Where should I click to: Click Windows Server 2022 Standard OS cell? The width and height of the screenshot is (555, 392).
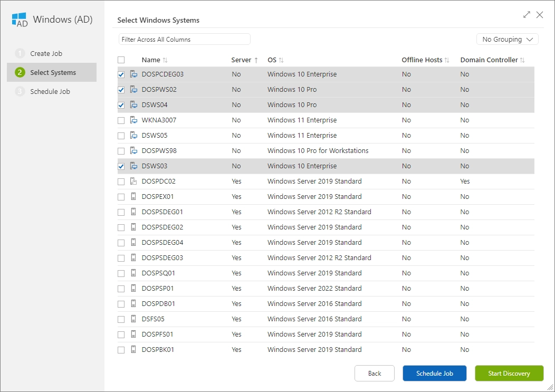(x=314, y=288)
